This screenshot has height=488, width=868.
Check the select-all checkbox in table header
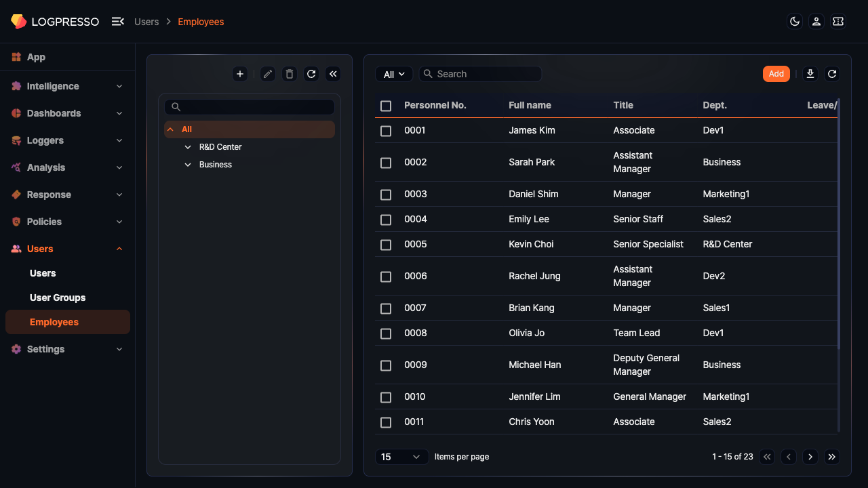(386, 106)
